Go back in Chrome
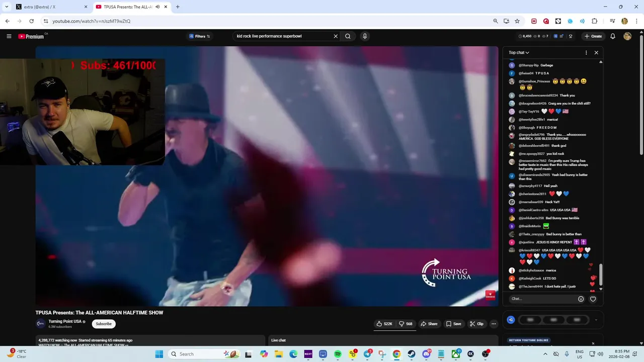Image resolution: width=644 pixels, height=362 pixels. [7, 21]
